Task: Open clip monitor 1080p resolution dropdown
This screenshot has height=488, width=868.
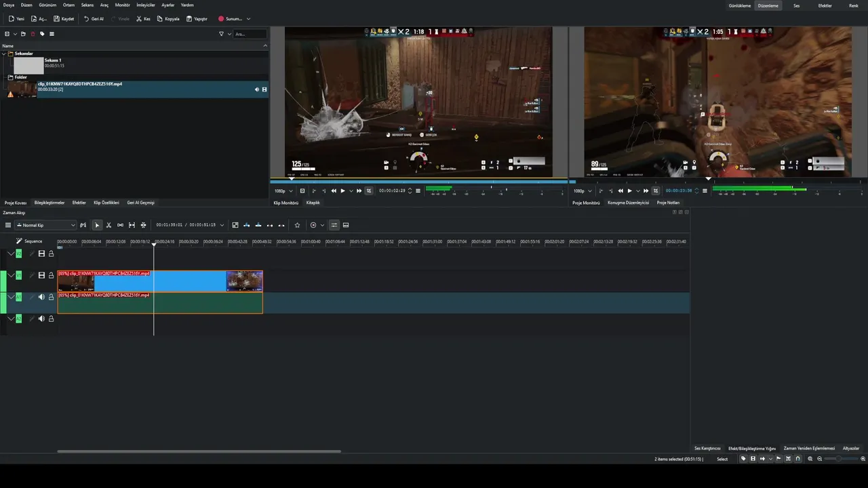Action: click(283, 191)
